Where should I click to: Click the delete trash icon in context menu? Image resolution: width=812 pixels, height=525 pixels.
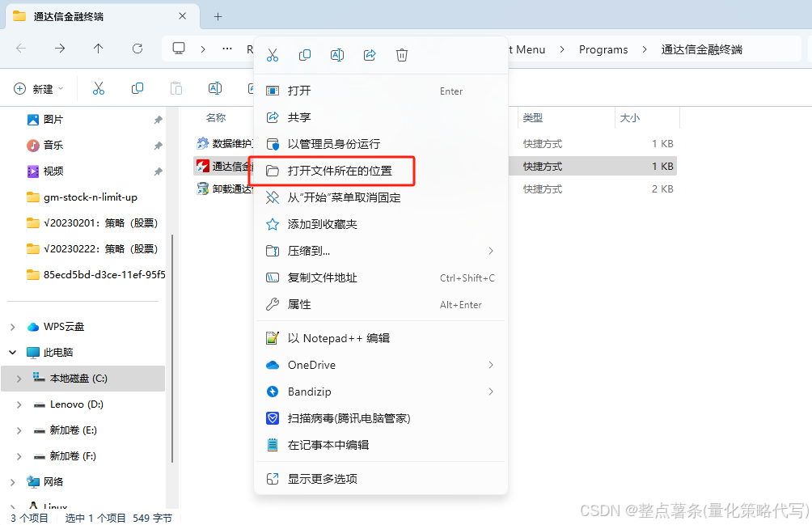point(402,55)
